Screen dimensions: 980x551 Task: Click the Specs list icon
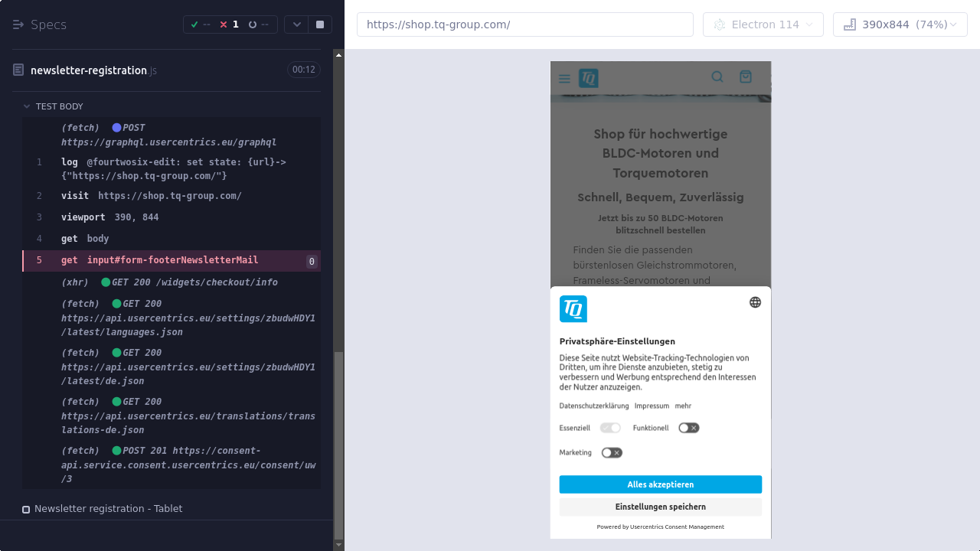pyautogui.click(x=18, y=24)
